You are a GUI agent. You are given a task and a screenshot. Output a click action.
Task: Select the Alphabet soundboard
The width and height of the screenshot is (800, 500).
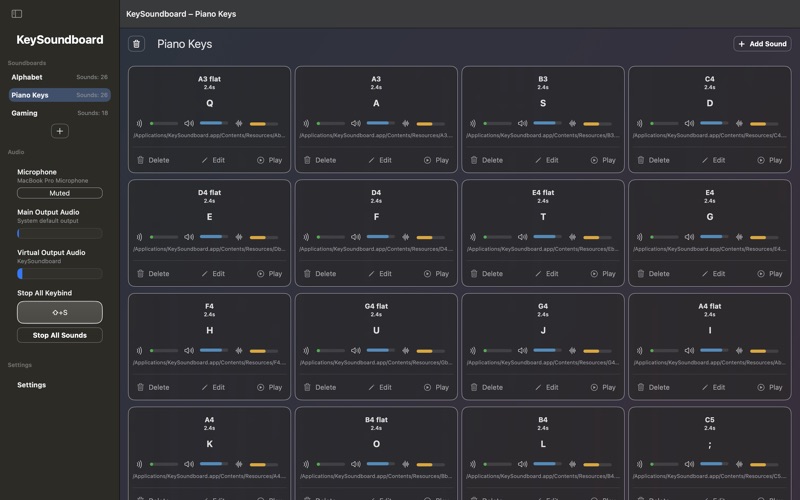coord(60,77)
